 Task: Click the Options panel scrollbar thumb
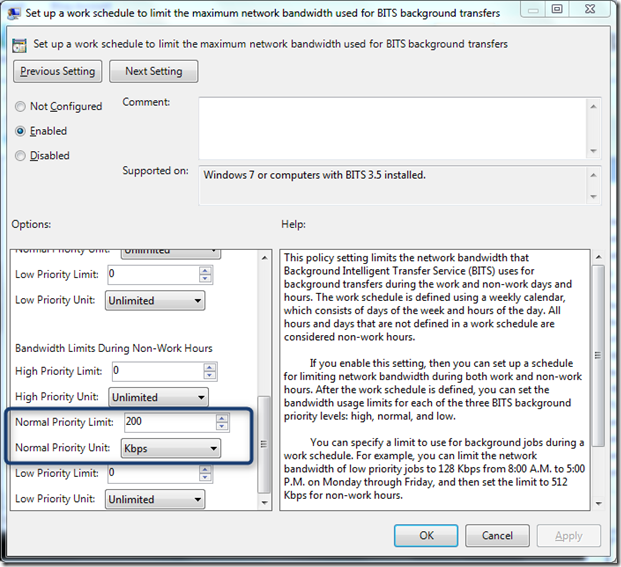point(264,444)
